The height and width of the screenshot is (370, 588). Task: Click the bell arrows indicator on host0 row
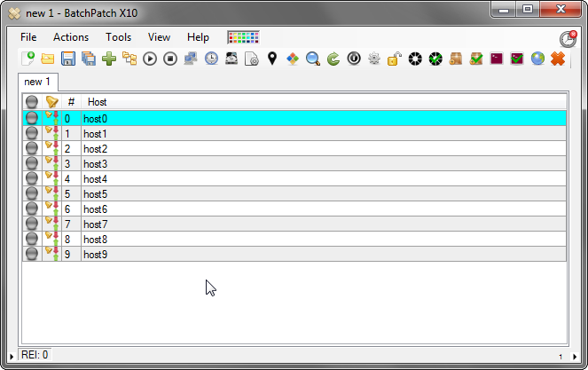52,118
